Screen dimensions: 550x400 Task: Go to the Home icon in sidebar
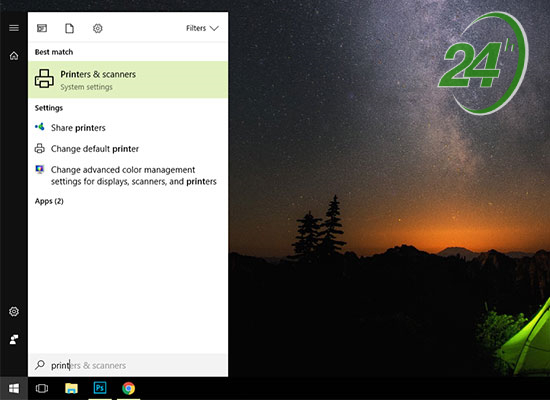coord(14,56)
